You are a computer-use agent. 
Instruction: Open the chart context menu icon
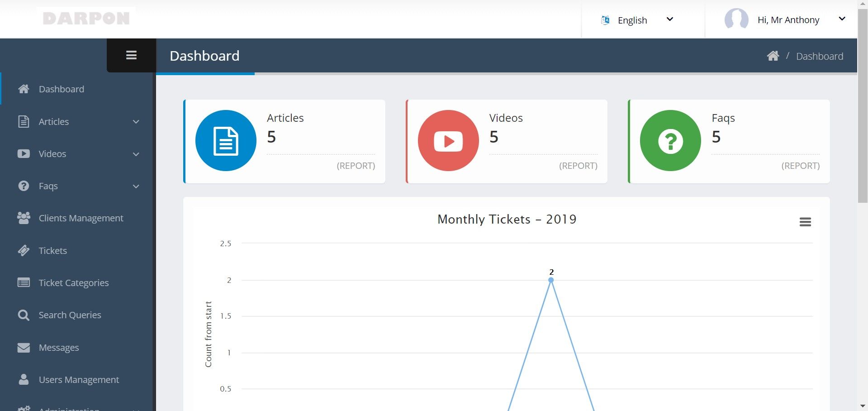(805, 222)
